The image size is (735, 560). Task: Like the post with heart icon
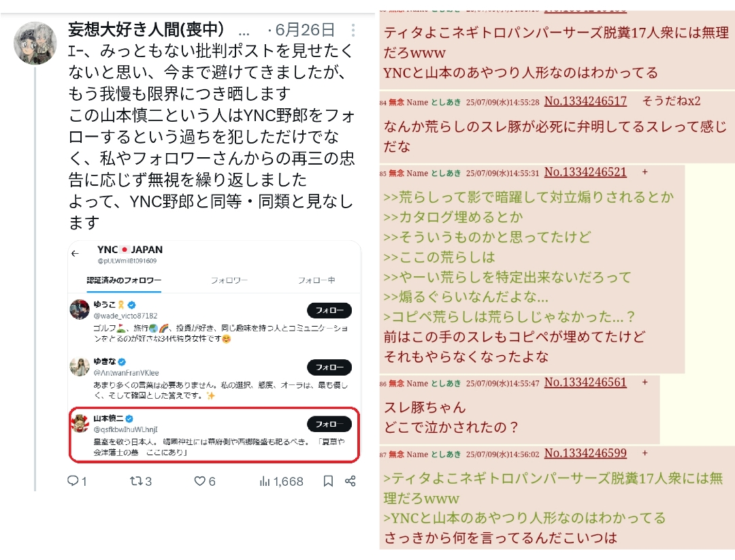pos(199,481)
